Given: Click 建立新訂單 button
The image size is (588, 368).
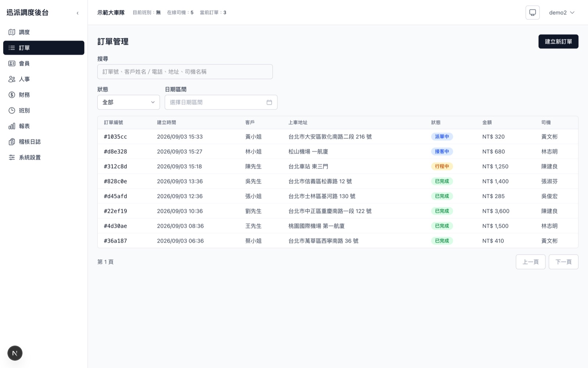Looking at the screenshot, I should tap(558, 42).
